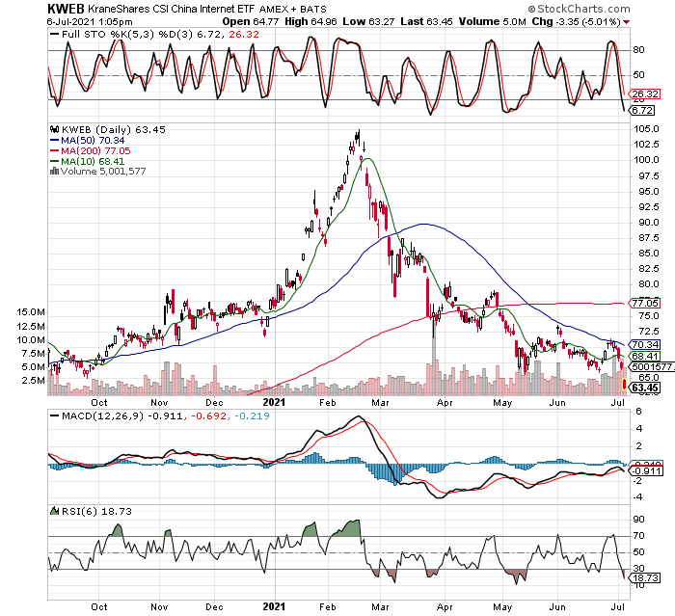
Task: Click the 2021 label on price chart axis
Action: tap(274, 403)
